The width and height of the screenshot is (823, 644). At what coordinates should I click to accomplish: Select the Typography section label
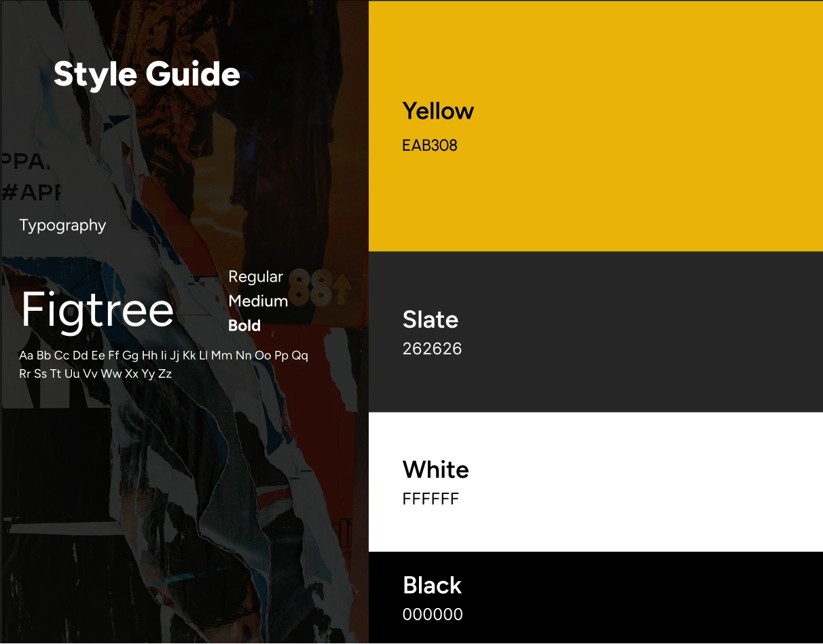coord(62,225)
